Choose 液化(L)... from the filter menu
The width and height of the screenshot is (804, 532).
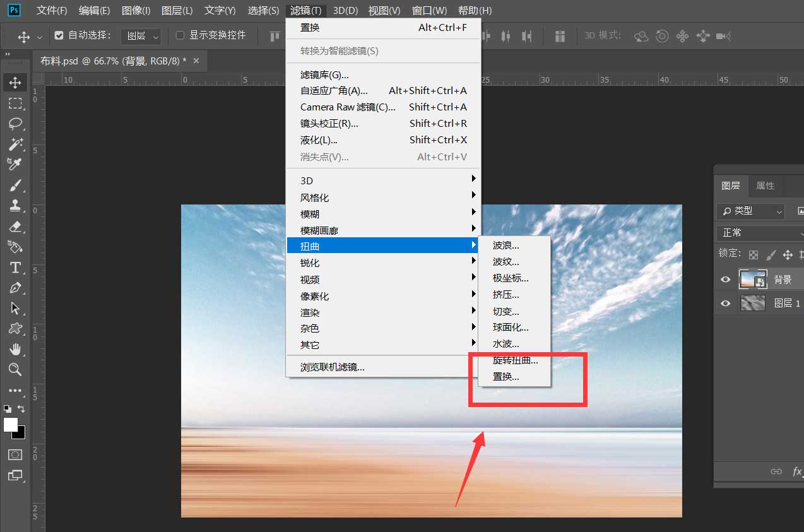[x=384, y=140]
